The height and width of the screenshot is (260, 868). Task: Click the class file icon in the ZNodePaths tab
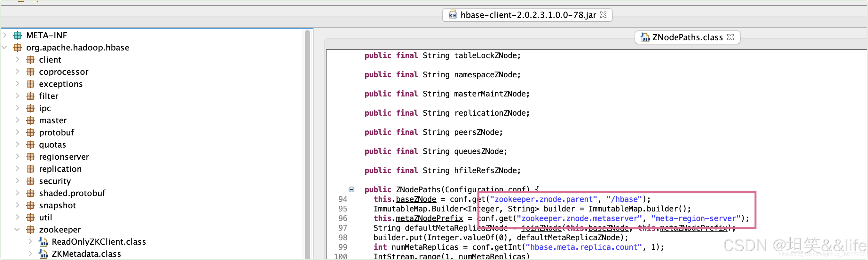(645, 37)
